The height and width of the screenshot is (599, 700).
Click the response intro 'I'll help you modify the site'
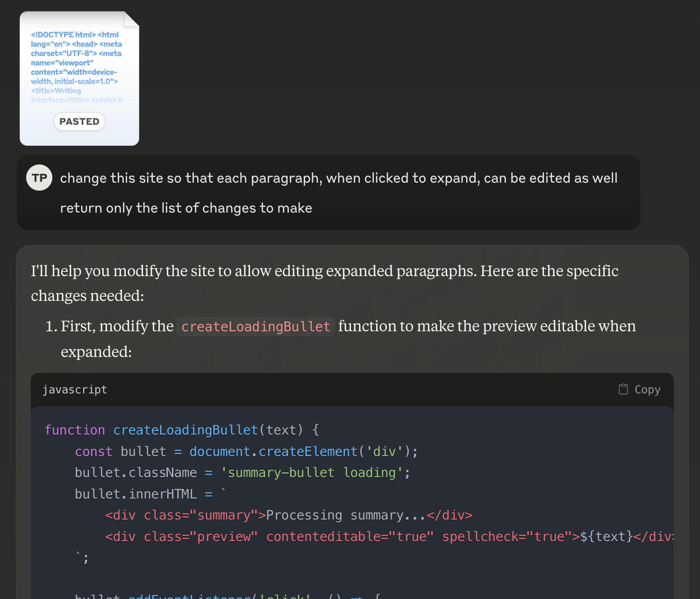point(325,283)
